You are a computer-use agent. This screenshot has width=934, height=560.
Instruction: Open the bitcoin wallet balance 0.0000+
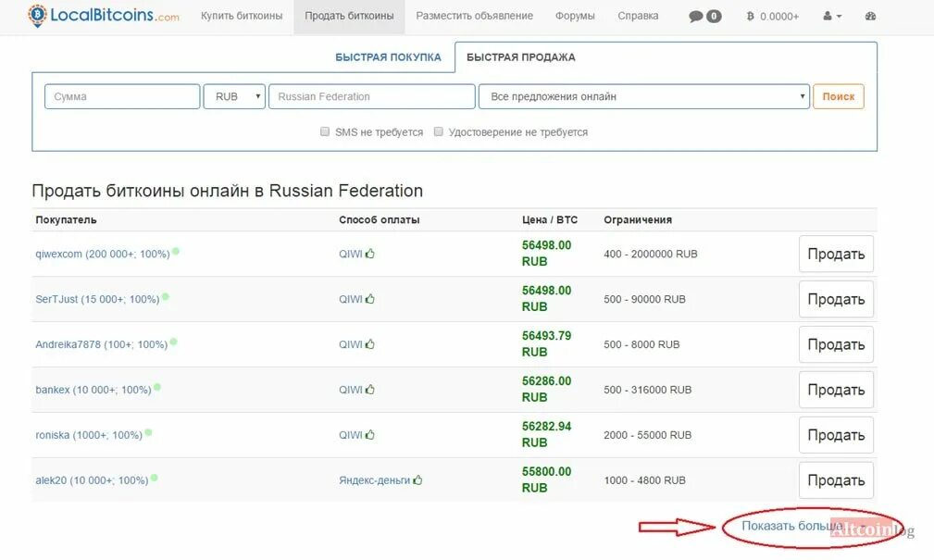[x=773, y=16]
